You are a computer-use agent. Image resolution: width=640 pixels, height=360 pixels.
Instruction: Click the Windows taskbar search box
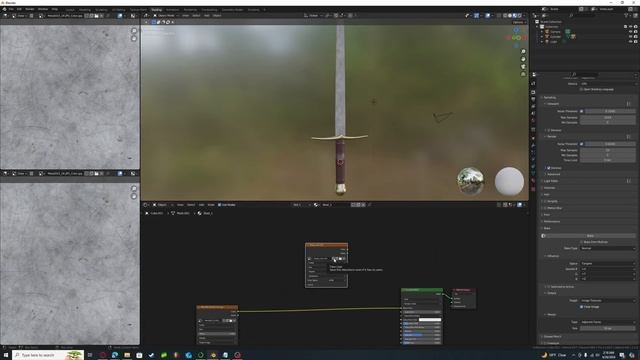tap(48, 355)
